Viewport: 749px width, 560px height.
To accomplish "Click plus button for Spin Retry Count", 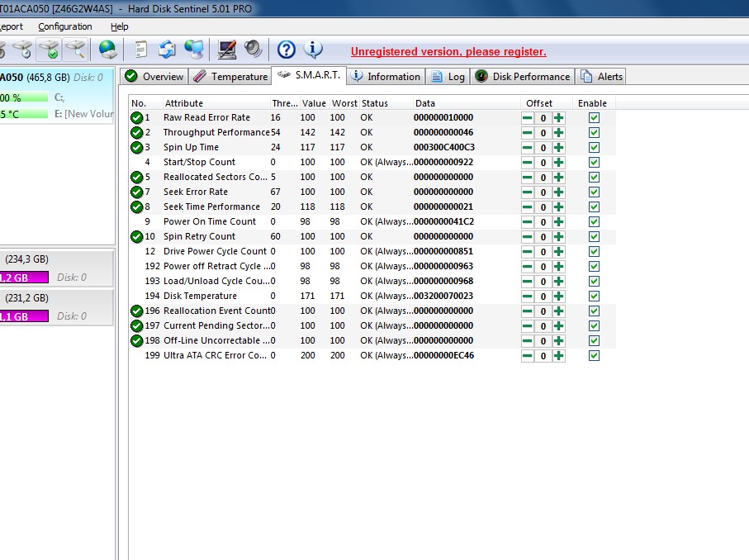I will coord(558,236).
